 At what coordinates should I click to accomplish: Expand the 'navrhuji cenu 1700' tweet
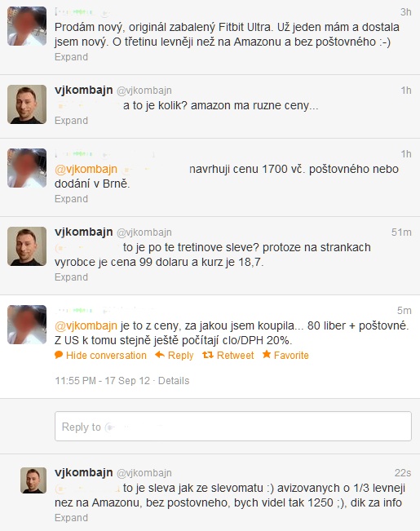tap(71, 199)
